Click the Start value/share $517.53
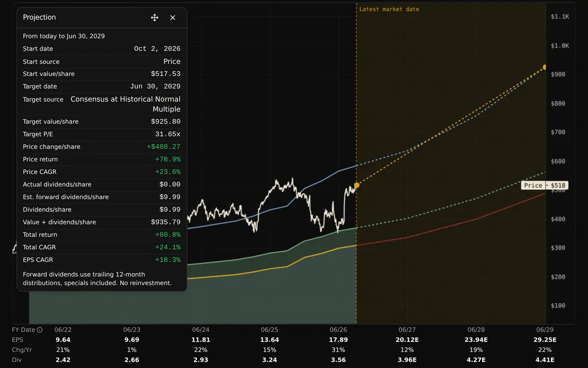This screenshot has width=588, height=368. (166, 74)
